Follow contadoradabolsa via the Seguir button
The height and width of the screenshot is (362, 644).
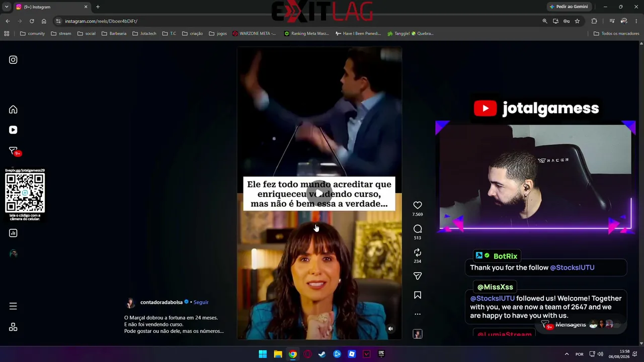pos(201,302)
